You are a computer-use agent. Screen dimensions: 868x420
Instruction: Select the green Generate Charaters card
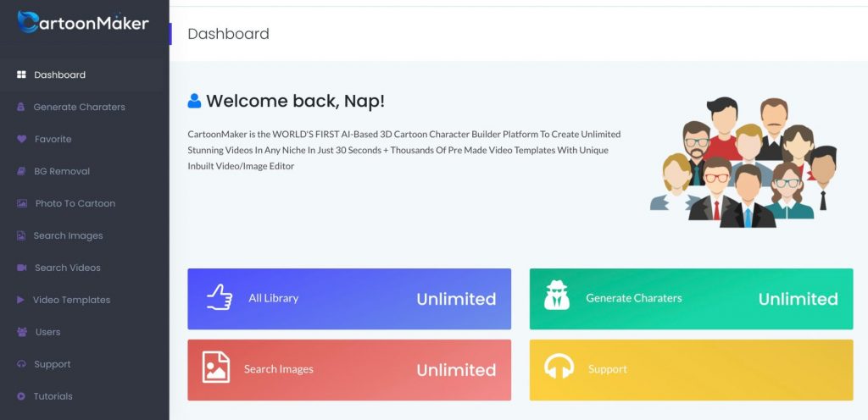(x=691, y=299)
